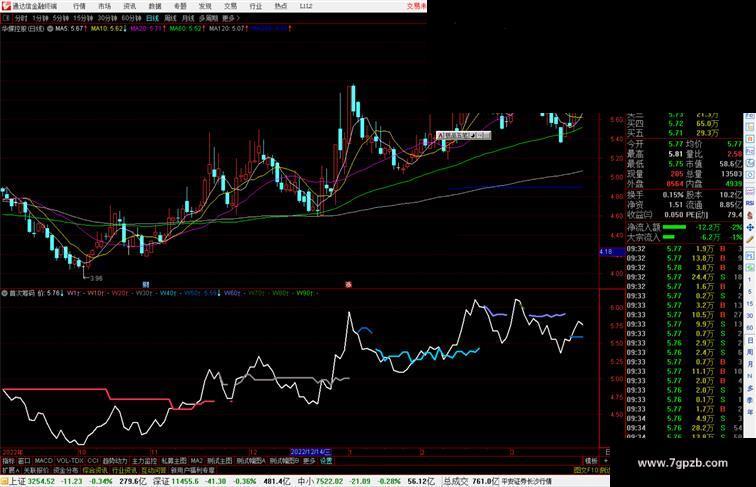Screen dimensions: 756x487
Task: Open 更多 indicators in bottom tab bar
Action: (309, 461)
